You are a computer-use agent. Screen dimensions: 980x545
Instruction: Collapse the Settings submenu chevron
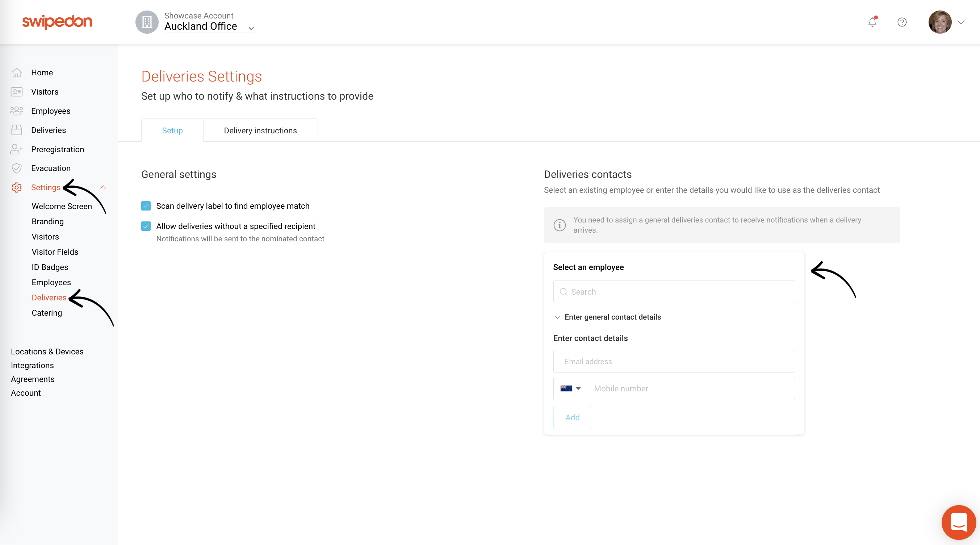(x=103, y=187)
